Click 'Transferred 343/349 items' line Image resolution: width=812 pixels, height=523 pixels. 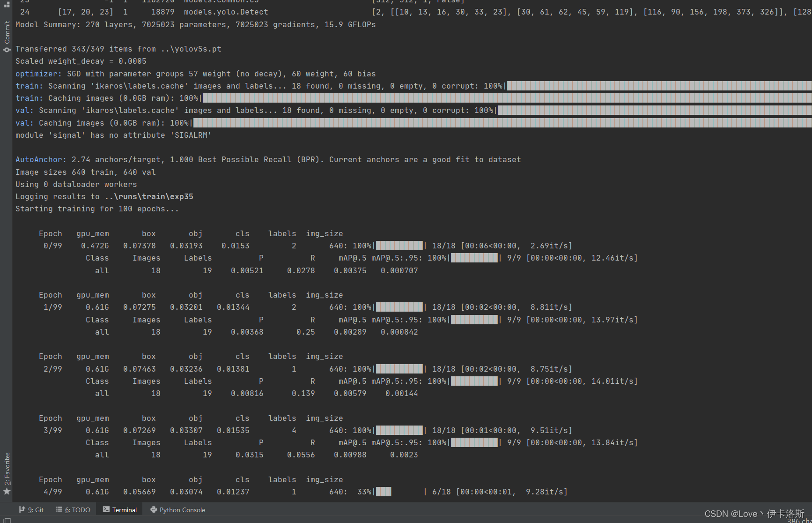pyautogui.click(x=118, y=49)
